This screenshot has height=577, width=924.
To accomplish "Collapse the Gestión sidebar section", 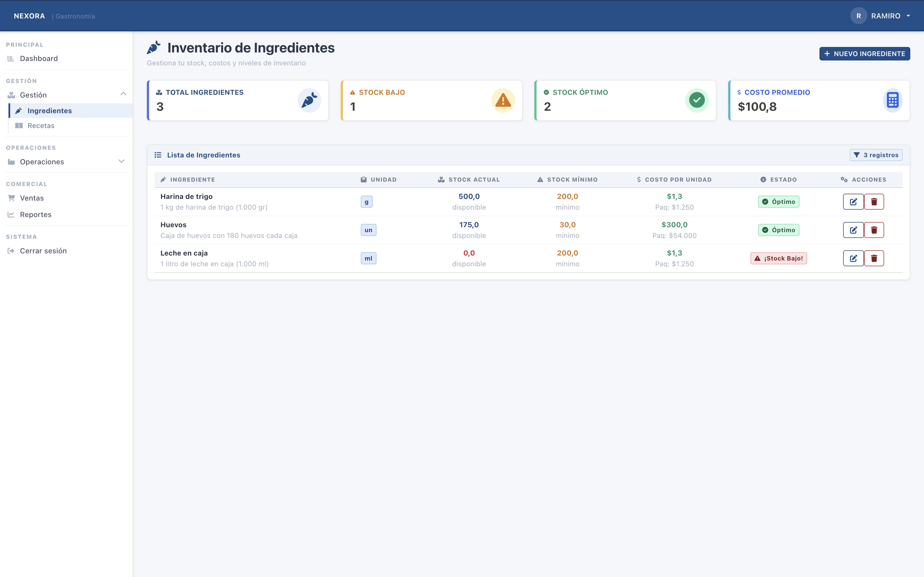I will tap(123, 94).
